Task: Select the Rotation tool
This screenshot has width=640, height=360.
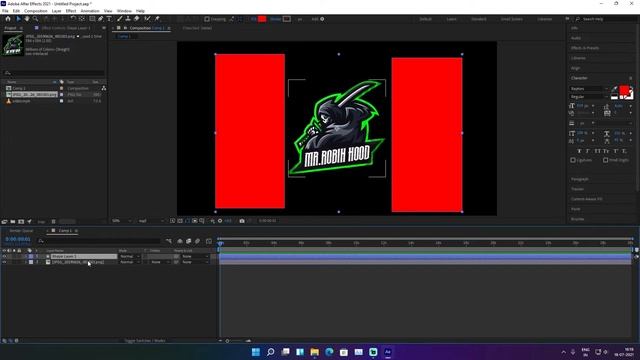Action: click(x=73, y=19)
